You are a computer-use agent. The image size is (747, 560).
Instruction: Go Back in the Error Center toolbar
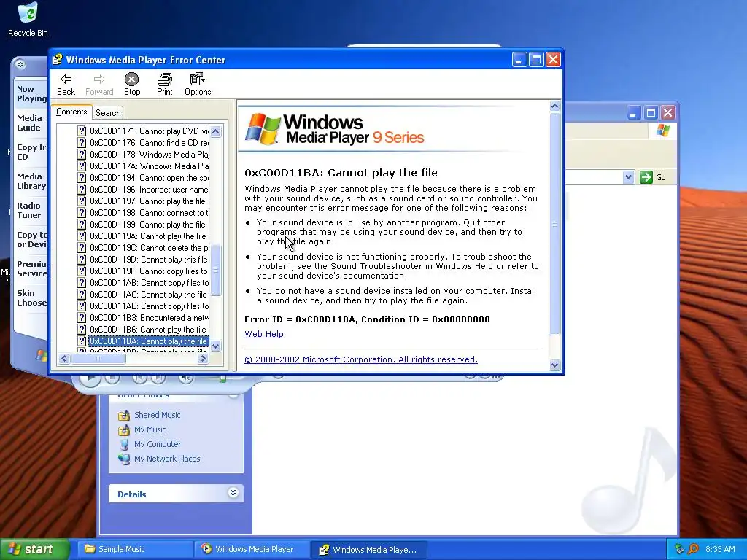66,85
